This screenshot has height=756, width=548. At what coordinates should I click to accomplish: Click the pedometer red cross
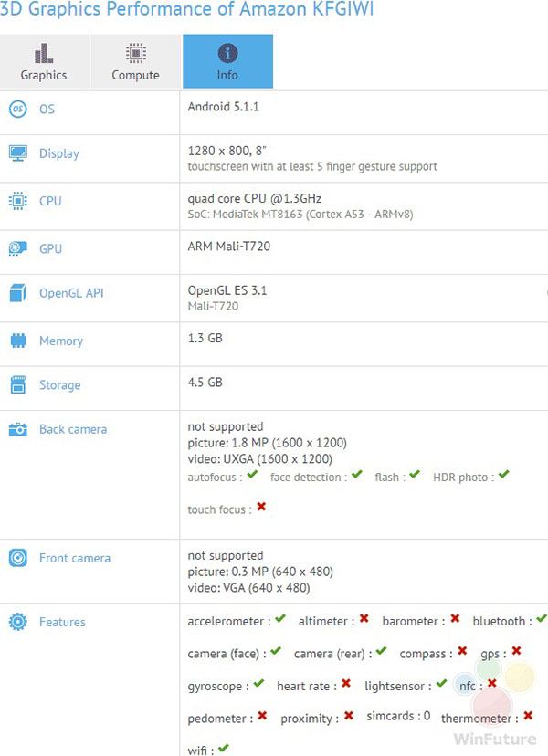click(x=262, y=716)
